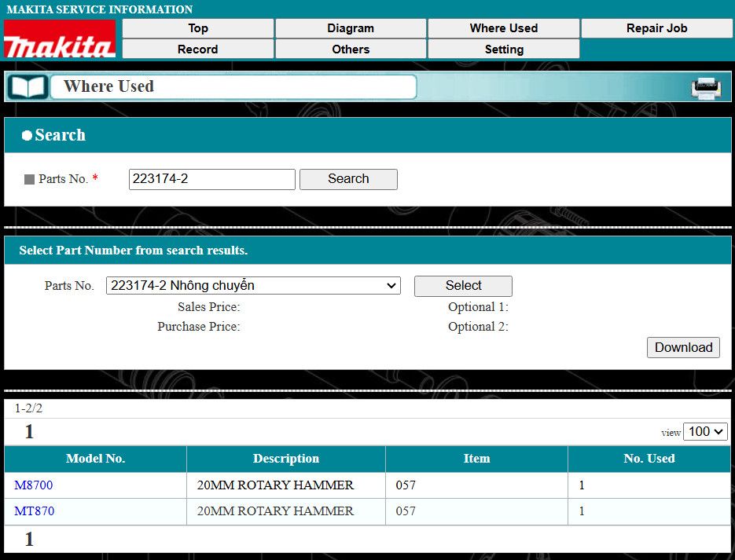The width and height of the screenshot is (735, 560).
Task: Click the Search section heading
Action: (x=60, y=135)
